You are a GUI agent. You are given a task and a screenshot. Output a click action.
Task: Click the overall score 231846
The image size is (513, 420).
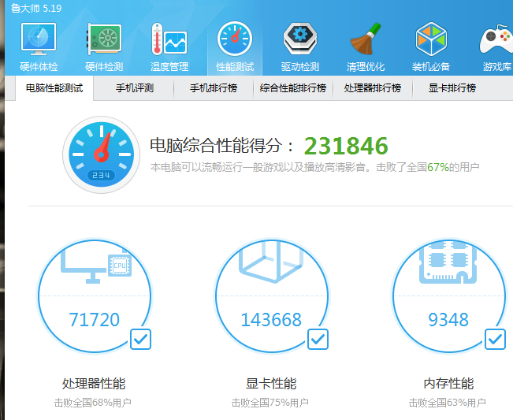pyautogui.click(x=346, y=146)
